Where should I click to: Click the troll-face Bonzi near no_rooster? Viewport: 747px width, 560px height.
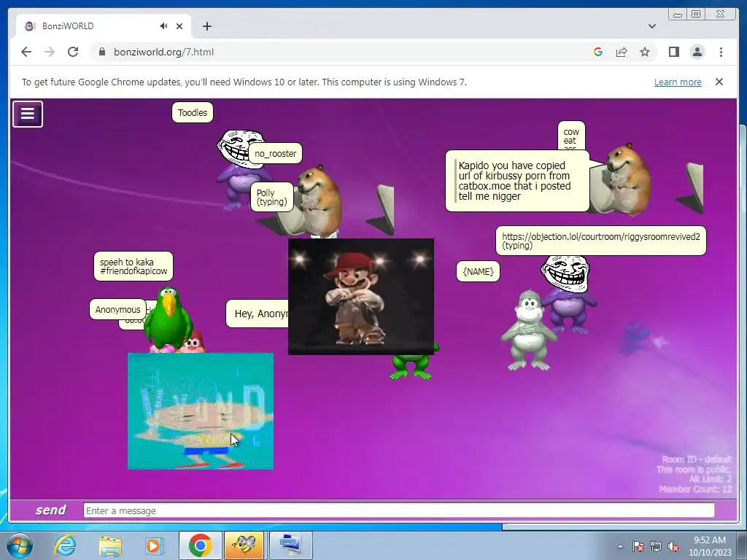[x=239, y=176]
